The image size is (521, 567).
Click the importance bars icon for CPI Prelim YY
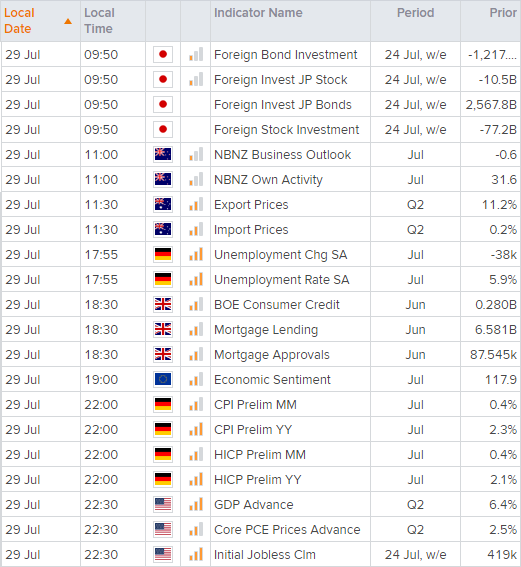[x=196, y=429]
